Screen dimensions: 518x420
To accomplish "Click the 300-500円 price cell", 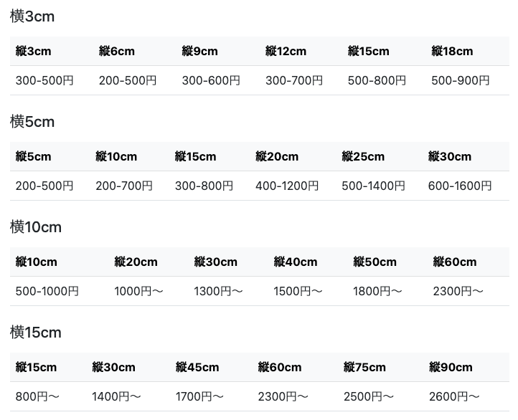I will coord(44,80).
